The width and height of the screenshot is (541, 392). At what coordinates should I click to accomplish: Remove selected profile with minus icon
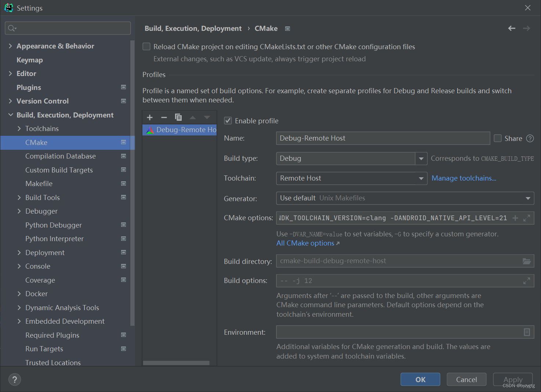164,117
